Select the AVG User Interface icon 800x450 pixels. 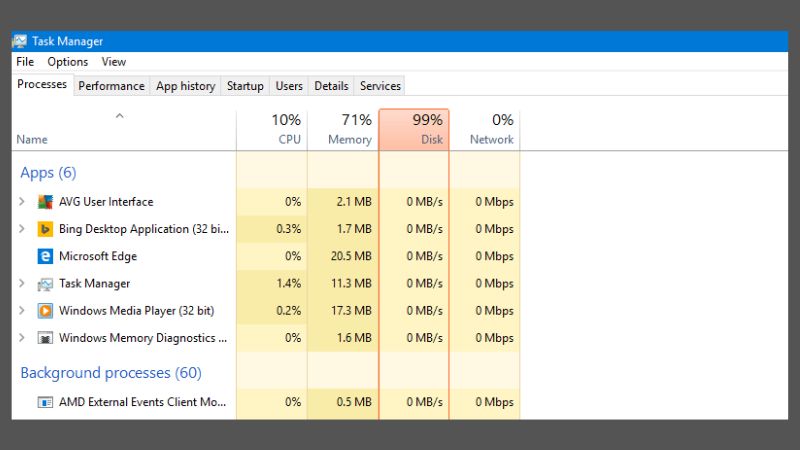point(45,202)
